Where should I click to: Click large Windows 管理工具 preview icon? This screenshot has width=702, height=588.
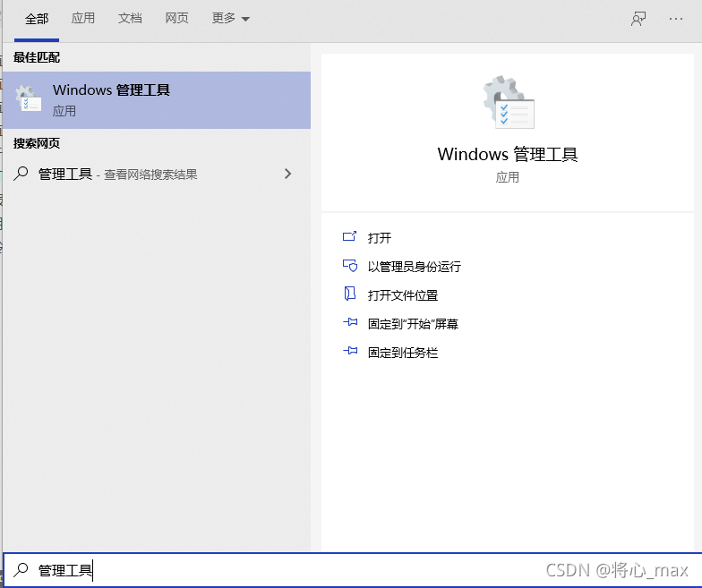click(509, 102)
